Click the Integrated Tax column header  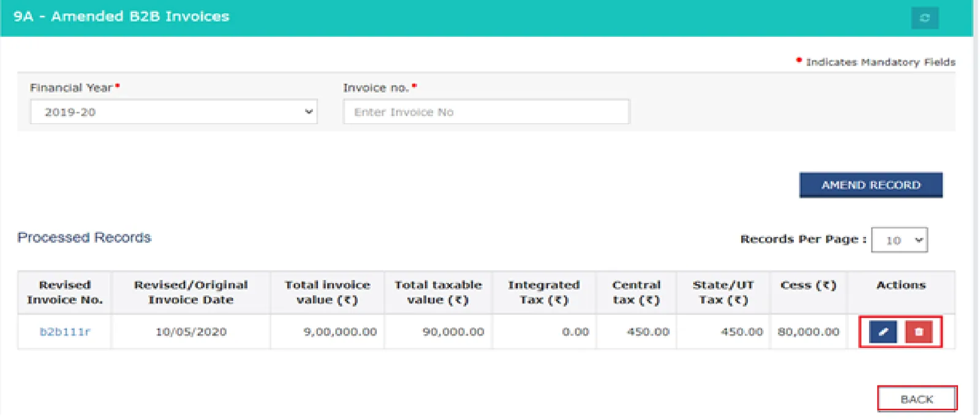click(x=544, y=293)
